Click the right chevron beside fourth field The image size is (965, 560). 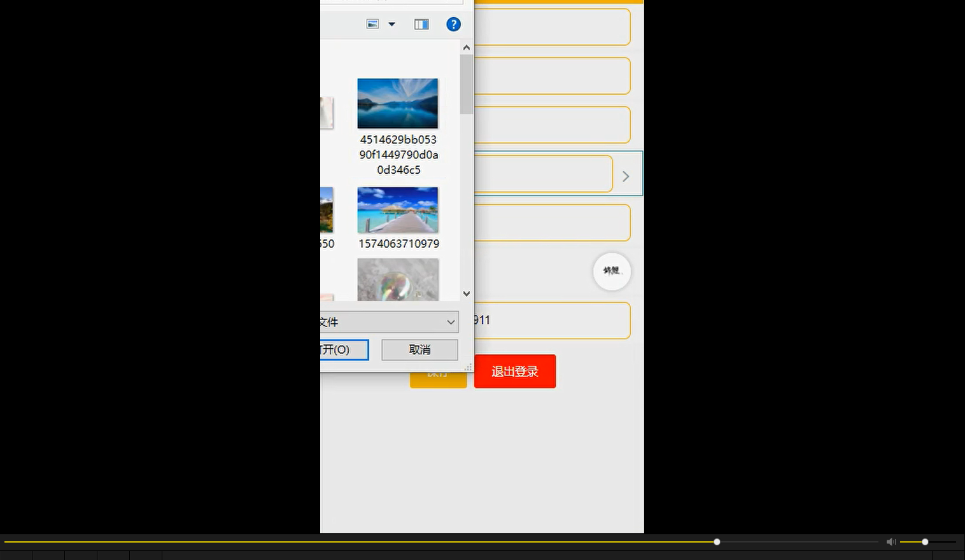[x=626, y=176]
